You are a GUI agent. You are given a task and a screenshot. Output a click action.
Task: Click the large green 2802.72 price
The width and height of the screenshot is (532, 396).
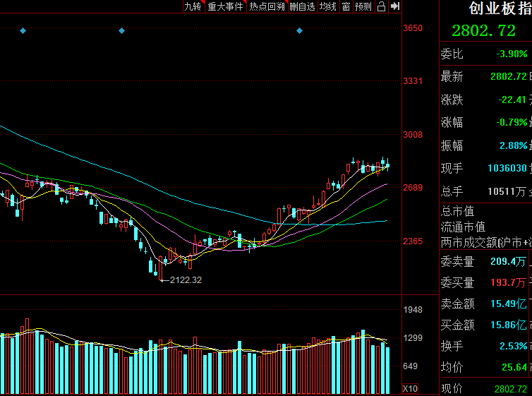[483, 30]
